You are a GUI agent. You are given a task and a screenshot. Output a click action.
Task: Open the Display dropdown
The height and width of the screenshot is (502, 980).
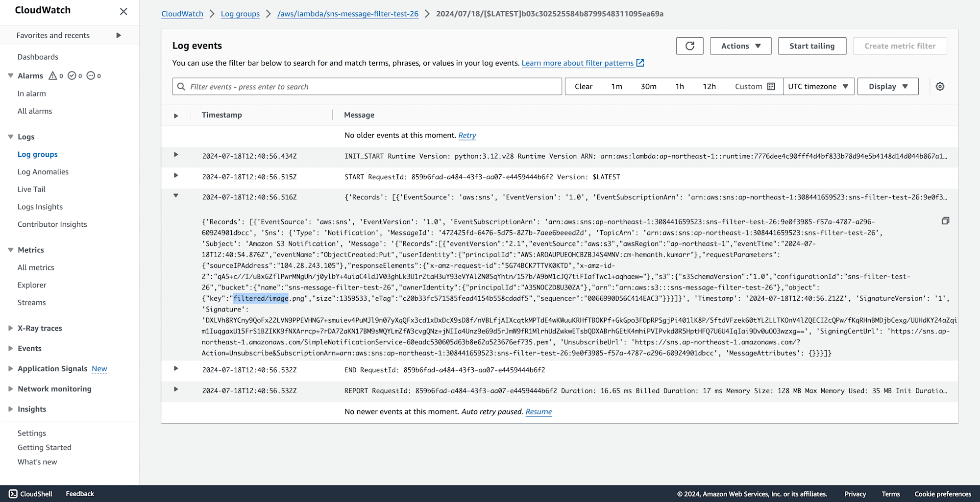888,87
